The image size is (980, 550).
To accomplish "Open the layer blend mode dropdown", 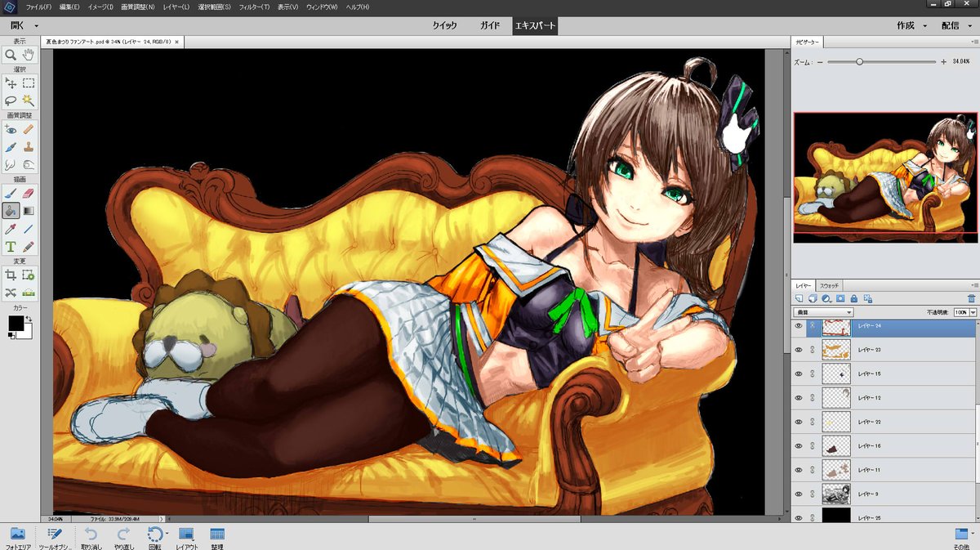I will [823, 312].
